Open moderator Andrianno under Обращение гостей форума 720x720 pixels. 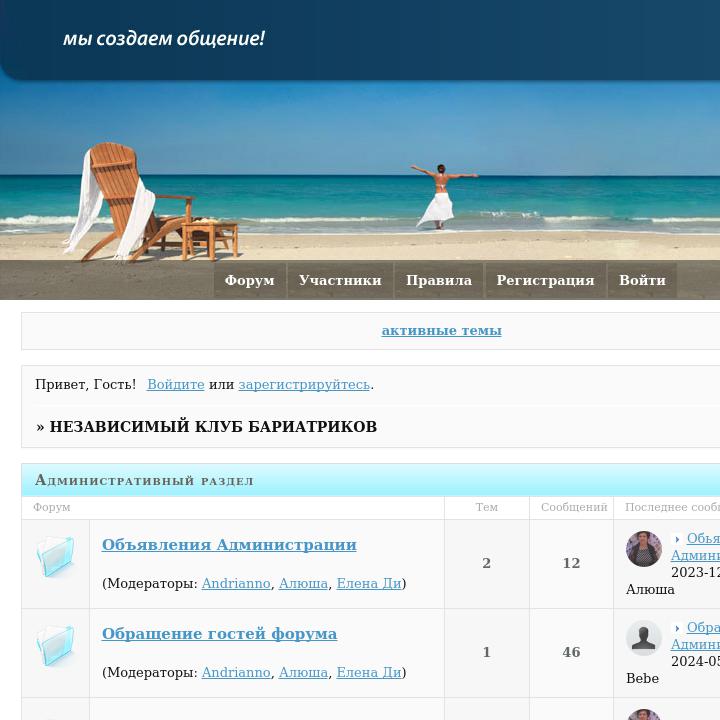(236, 673)
